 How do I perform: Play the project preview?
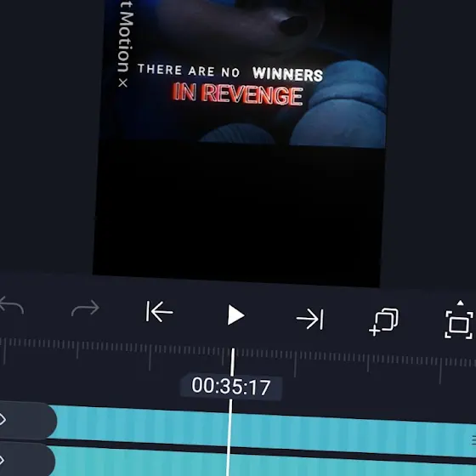235,315
